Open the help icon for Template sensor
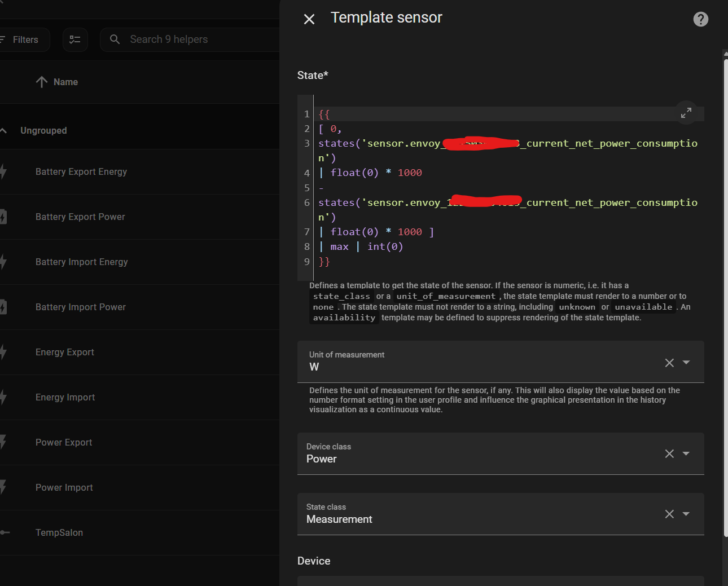Screen dimensions: 728x586 (700, 19)
